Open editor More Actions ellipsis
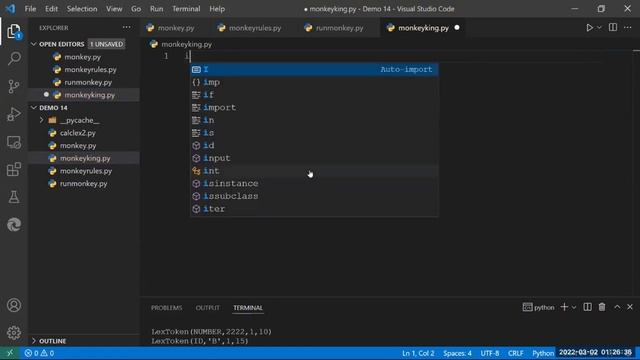This screenshot has width=640, height=360. (x=628, y=27)
